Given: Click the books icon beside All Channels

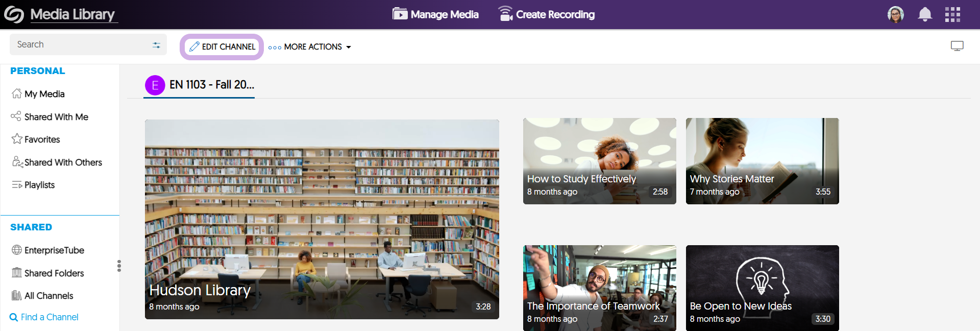Looking at the screenshot, I should point(17,295).
